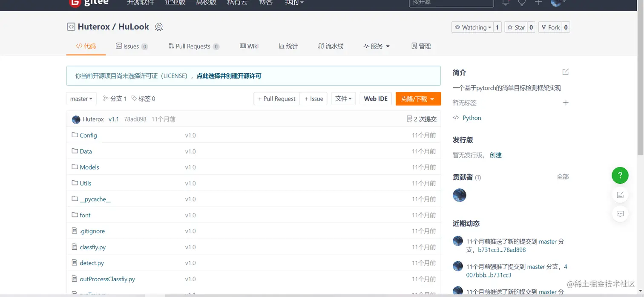This screenshot has height=297, width=644.
Task: Open the 管理 tab
Action: (421, 46)
